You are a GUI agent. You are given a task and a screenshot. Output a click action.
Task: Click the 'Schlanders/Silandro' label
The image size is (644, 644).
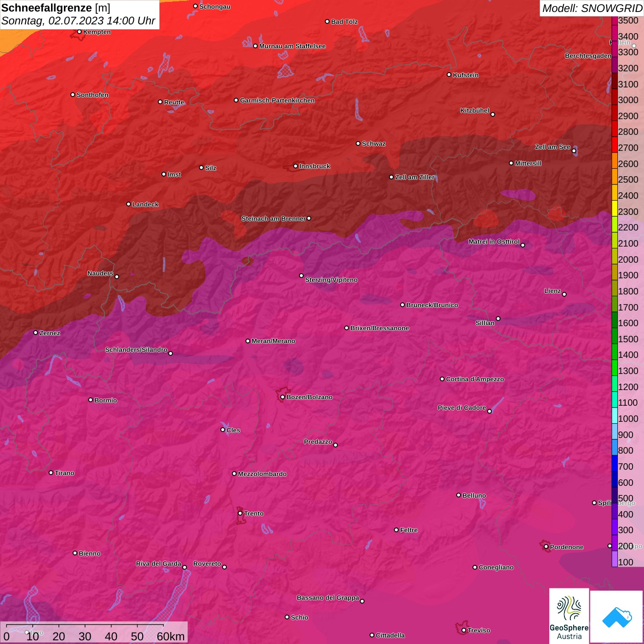tap(136, 350)
